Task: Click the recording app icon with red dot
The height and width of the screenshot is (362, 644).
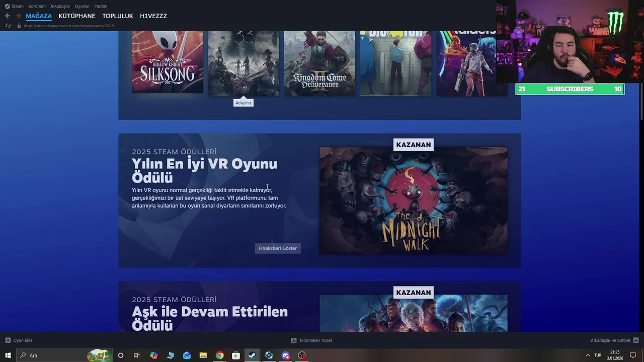Action: point(302,355)
